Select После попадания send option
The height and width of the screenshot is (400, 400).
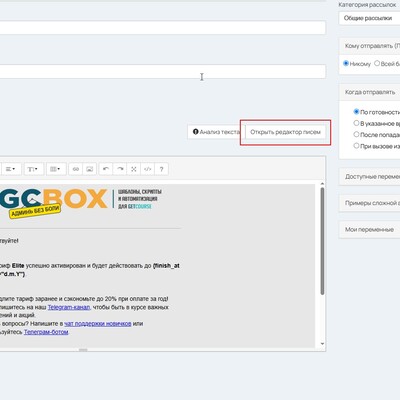click(356, 134)
